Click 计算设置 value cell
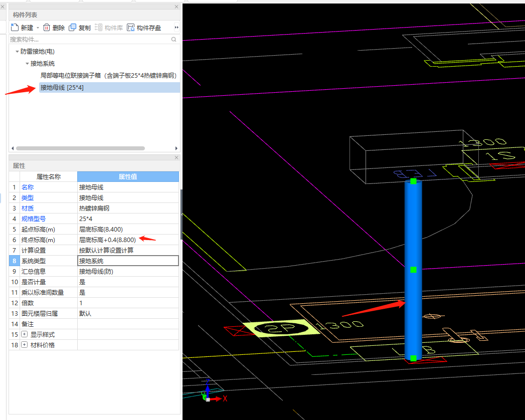This screenshot has height=420, width=525. pos(128,250)
